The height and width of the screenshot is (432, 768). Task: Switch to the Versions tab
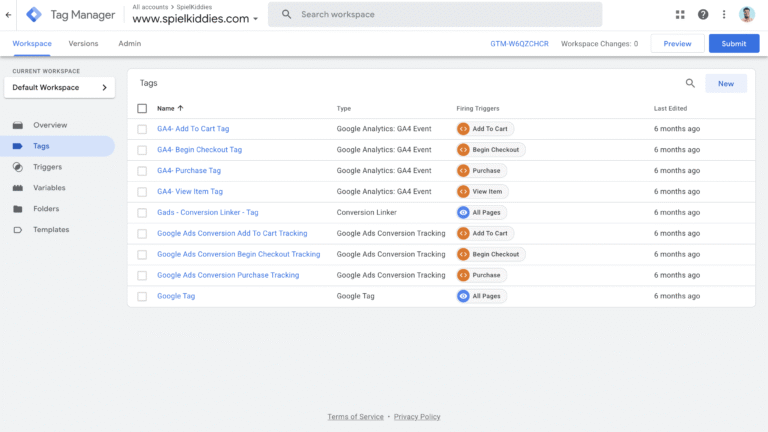coord(83,44)
